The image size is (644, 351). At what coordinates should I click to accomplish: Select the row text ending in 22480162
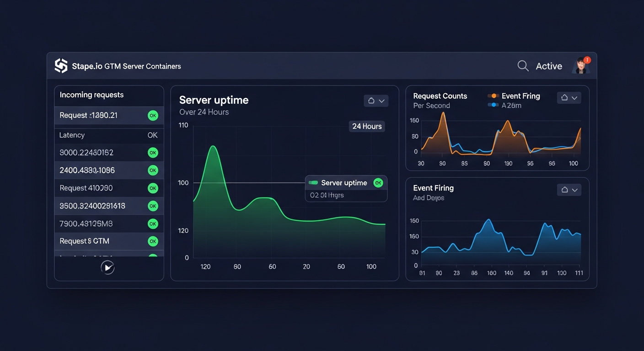click(x=86, y=153)
